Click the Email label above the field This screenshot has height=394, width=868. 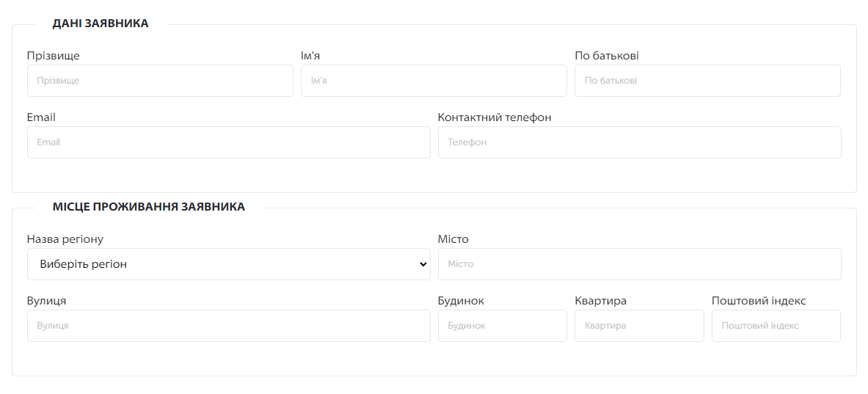point(41,117)
